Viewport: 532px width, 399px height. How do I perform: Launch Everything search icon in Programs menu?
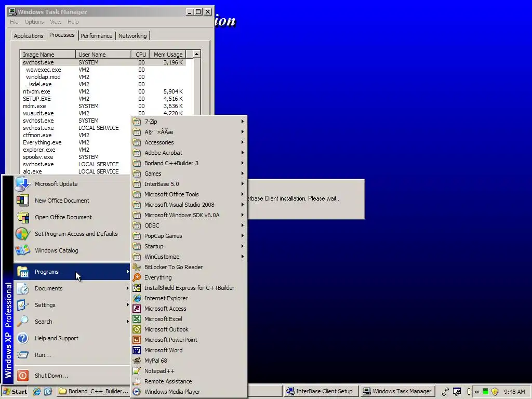point(137,277)
